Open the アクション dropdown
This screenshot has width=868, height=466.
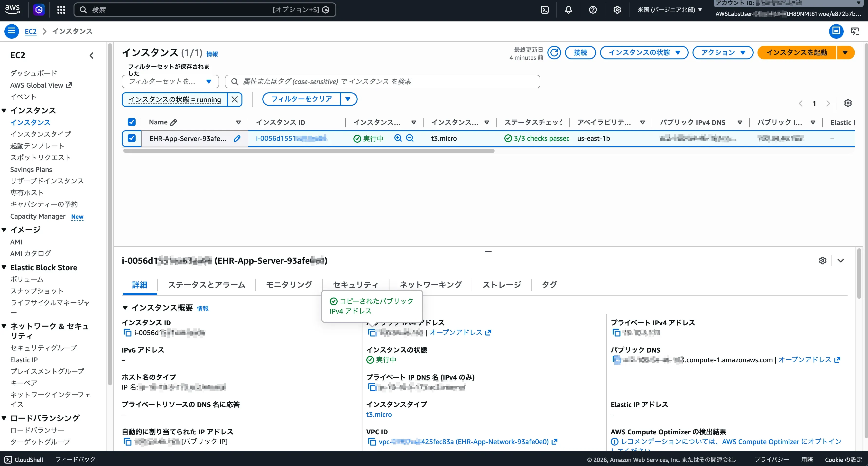click(723, 53)
